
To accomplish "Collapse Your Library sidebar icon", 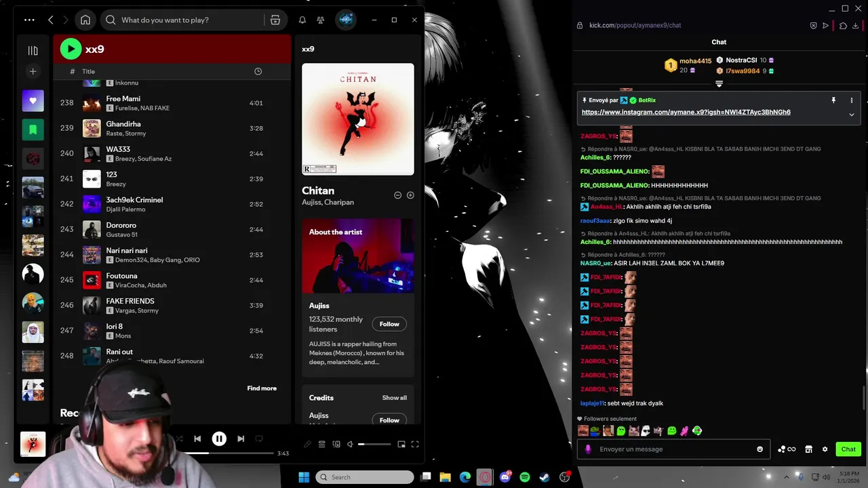I will tap(33, 50).
